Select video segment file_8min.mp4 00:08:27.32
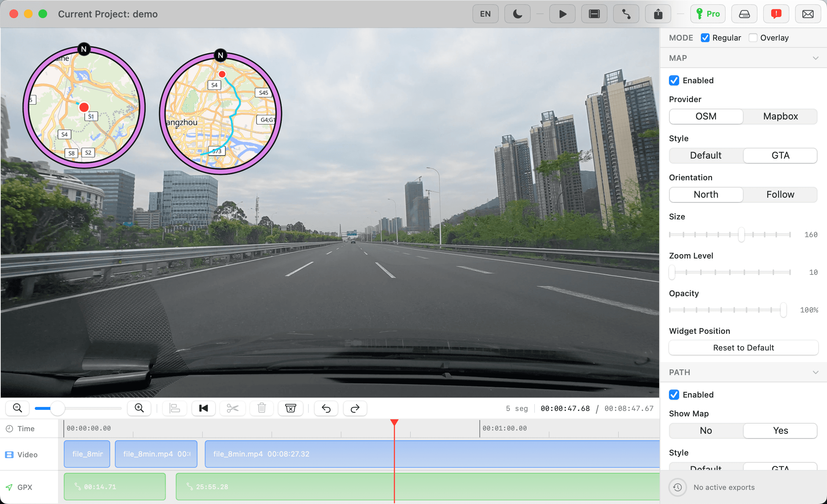Image resolution: width=827 pixels, height=504 pixels. 432,454
